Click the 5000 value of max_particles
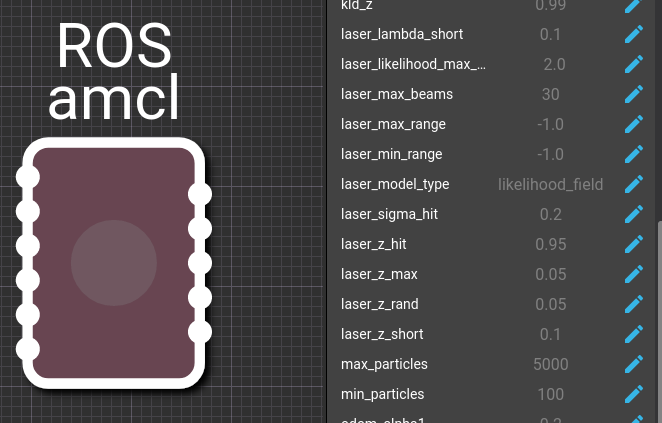Screen dimensions: 662x423 tap(551, 364)
